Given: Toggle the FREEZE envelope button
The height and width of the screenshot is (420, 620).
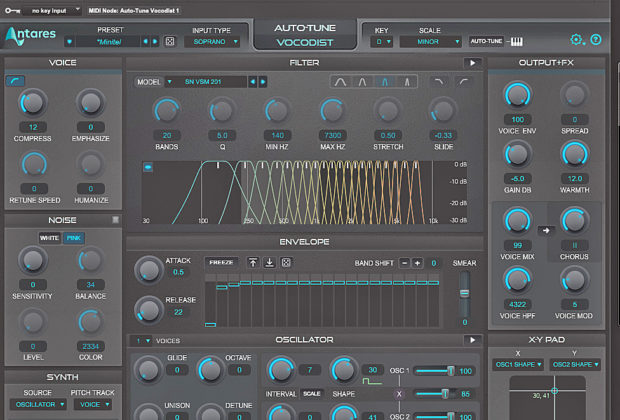Looking at the screenshot, I should (x=221, y=262).
